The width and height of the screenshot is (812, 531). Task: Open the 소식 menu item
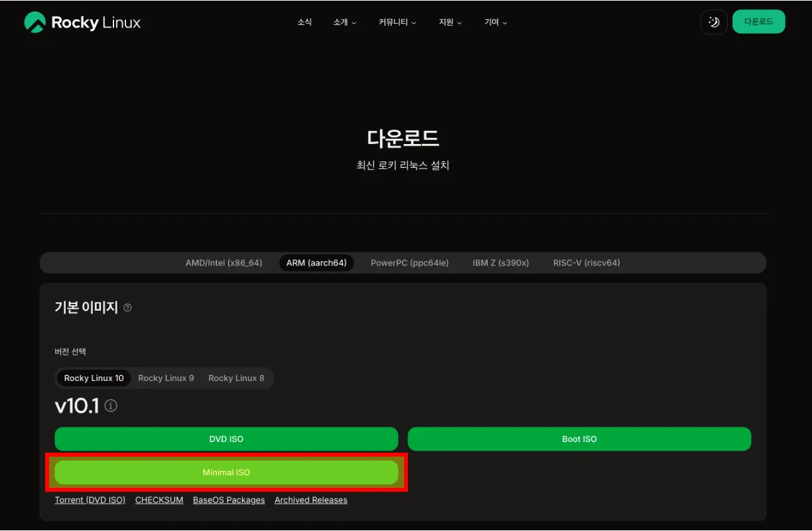point(304,22)
